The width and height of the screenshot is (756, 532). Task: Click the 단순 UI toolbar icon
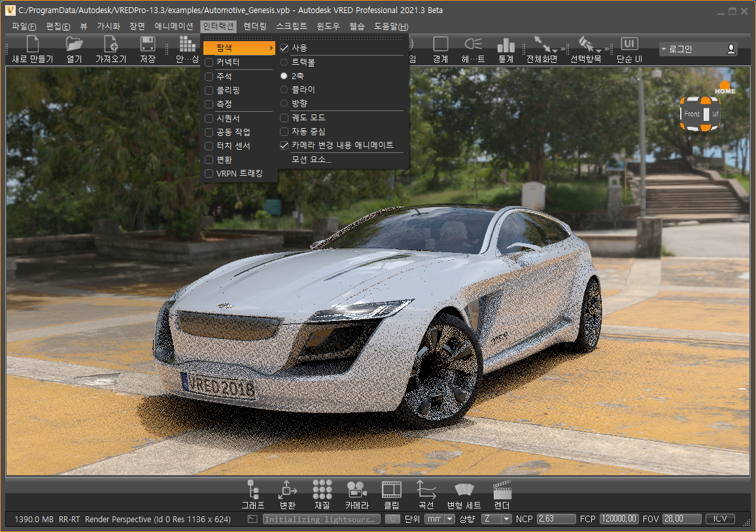[x=629, y=44]
